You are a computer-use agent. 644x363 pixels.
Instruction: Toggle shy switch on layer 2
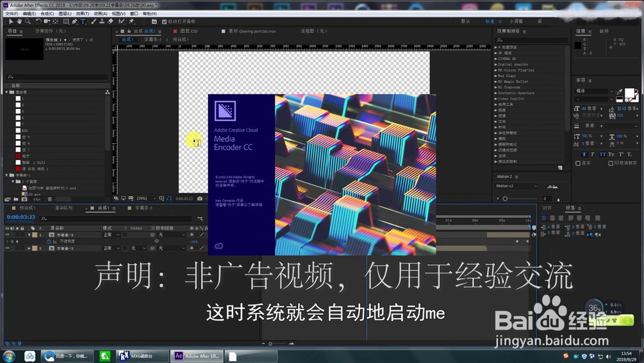pos(191,248)
